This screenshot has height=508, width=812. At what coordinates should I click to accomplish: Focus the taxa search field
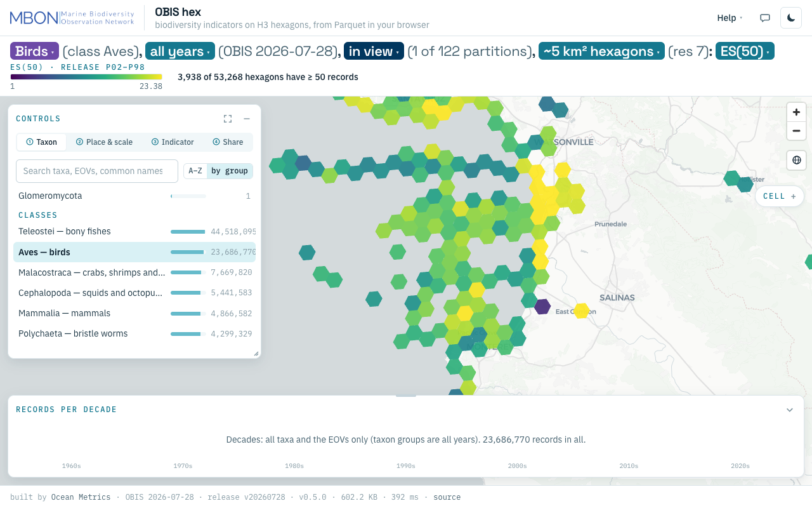[x=97, y=171]
